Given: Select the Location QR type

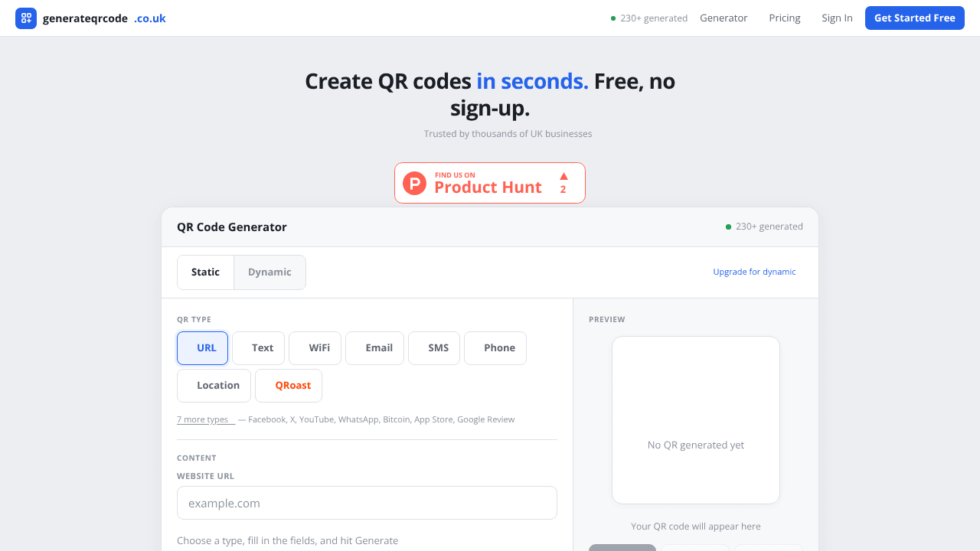Looking at the screenshot, I should tap(214, 386).
